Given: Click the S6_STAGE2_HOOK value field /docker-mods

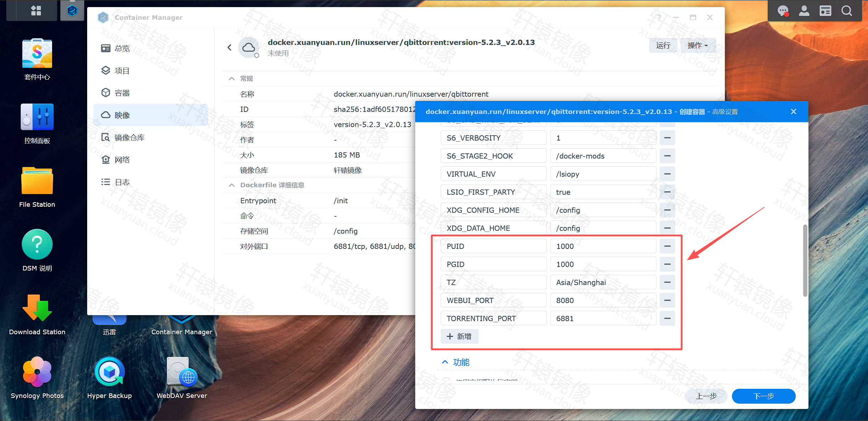Looking at the screenshot, I should pos(603,156).
